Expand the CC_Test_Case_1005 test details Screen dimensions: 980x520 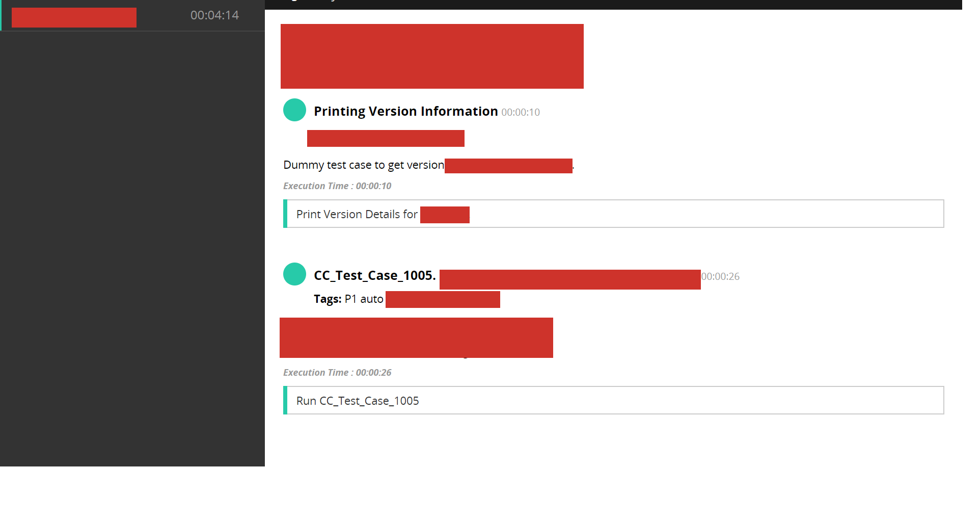pos(374,275)
